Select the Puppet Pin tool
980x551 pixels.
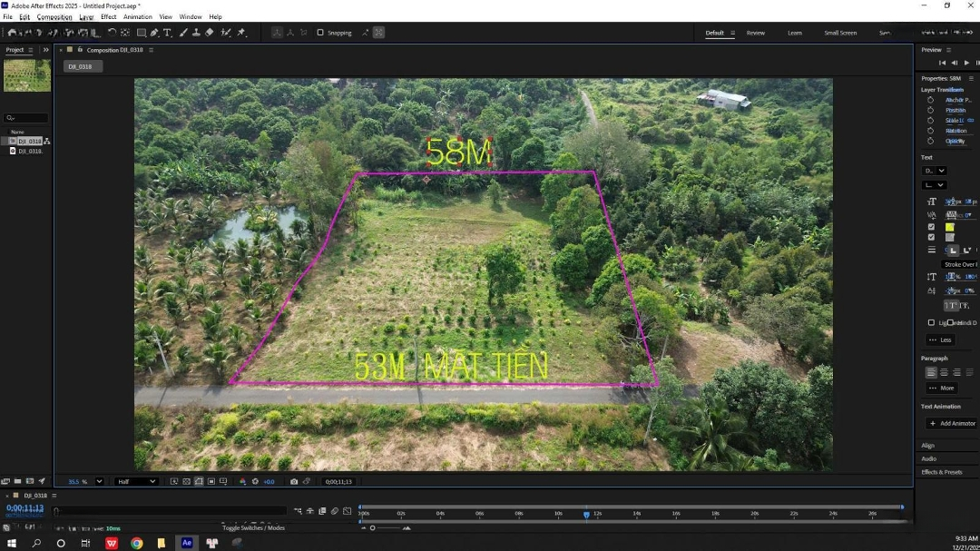(x=241, y=33)
